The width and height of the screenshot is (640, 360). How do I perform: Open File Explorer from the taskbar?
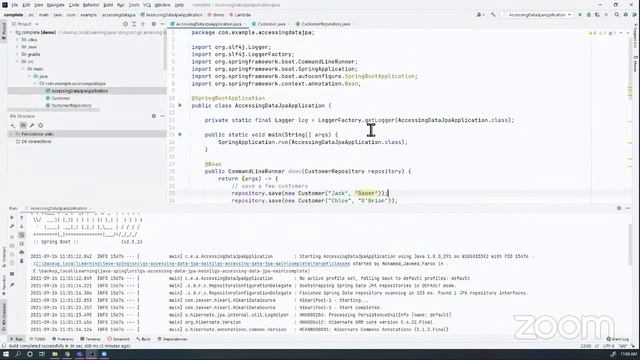(x=55, y=354)
